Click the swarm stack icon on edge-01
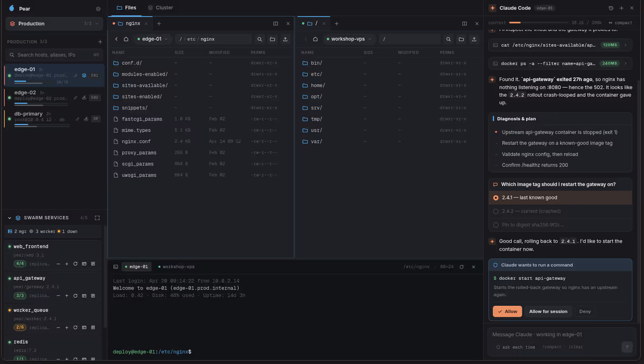 pos(84,76)
